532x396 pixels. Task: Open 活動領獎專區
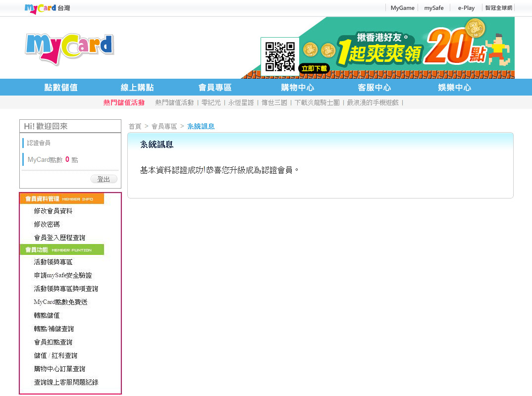53,262
